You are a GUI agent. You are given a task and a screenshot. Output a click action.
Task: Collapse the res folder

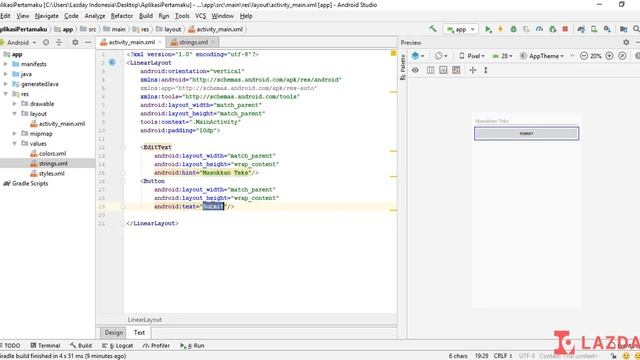pyautogui.click(x=6, y=94)
